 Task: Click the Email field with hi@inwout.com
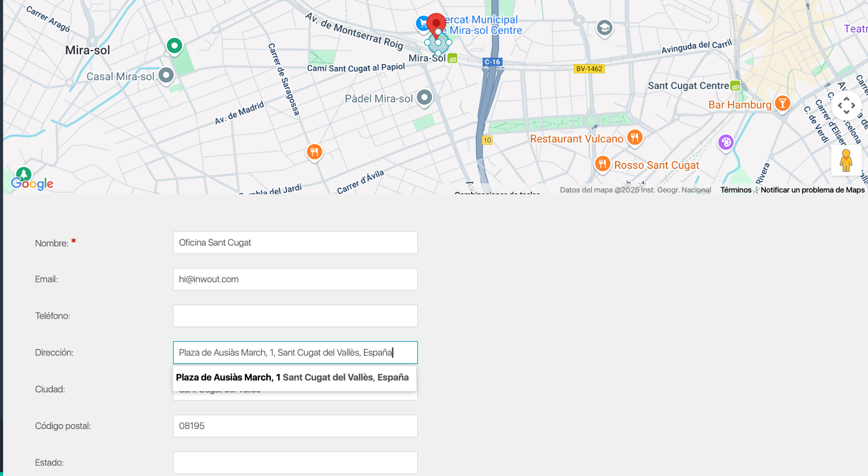[x=295, y=279]
